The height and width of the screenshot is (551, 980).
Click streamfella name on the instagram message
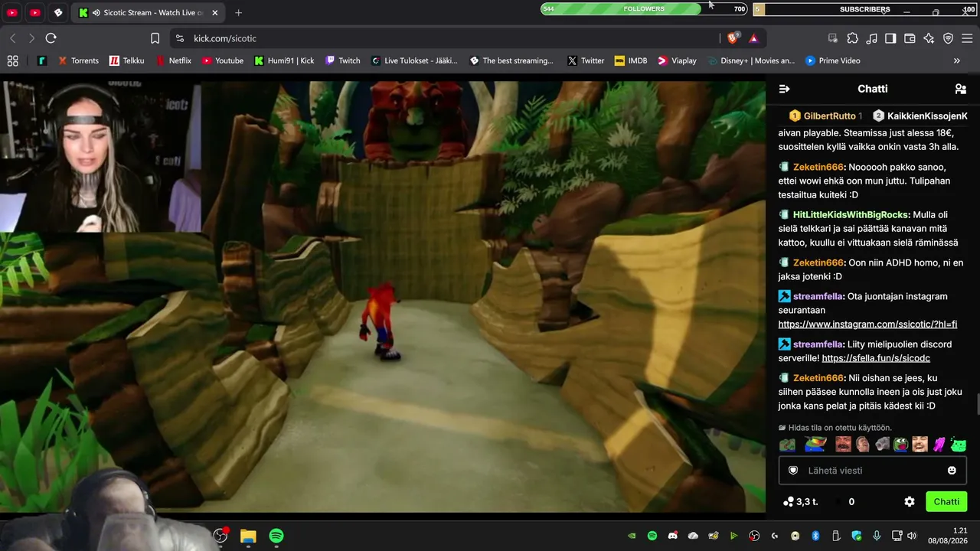point(818,296)
